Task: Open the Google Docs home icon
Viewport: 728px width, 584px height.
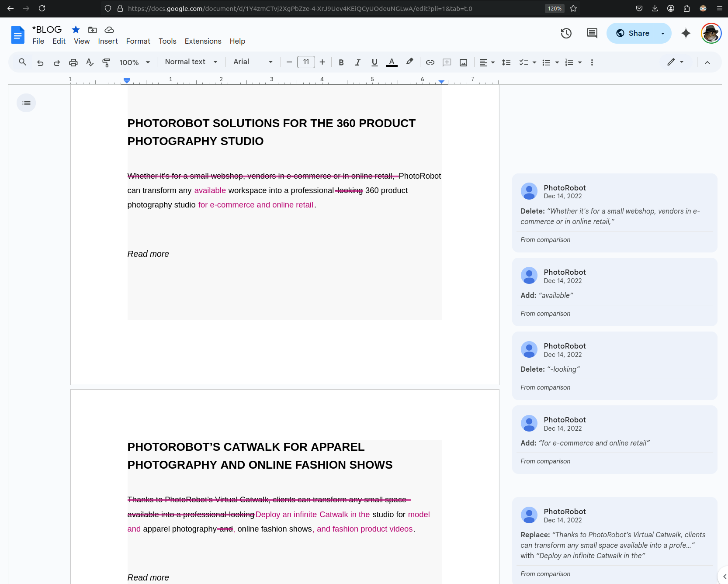Action: pos(17,35)
